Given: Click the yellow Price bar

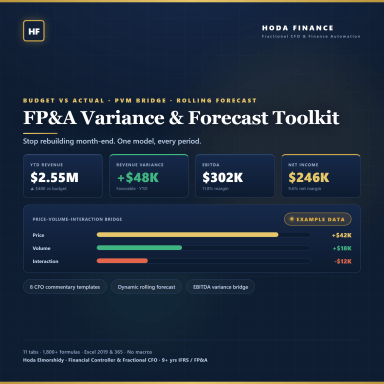Looking at the screenshot, I should click(187, 235).
